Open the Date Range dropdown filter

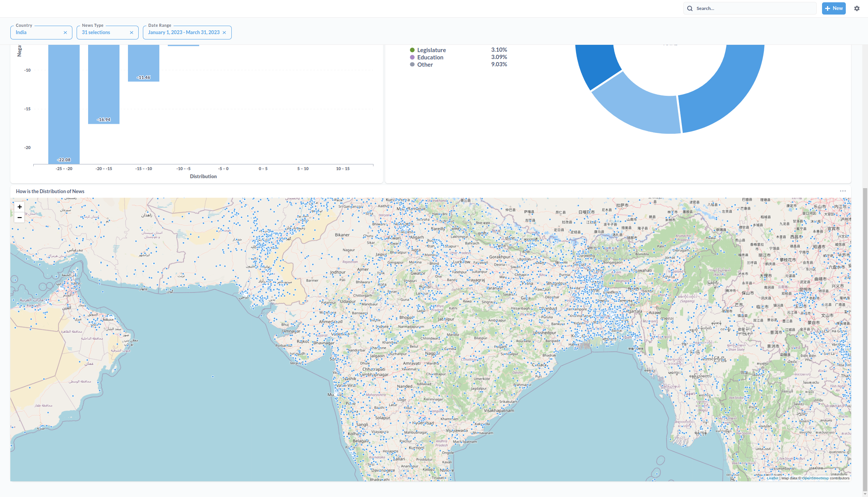[x=183, y=32]
